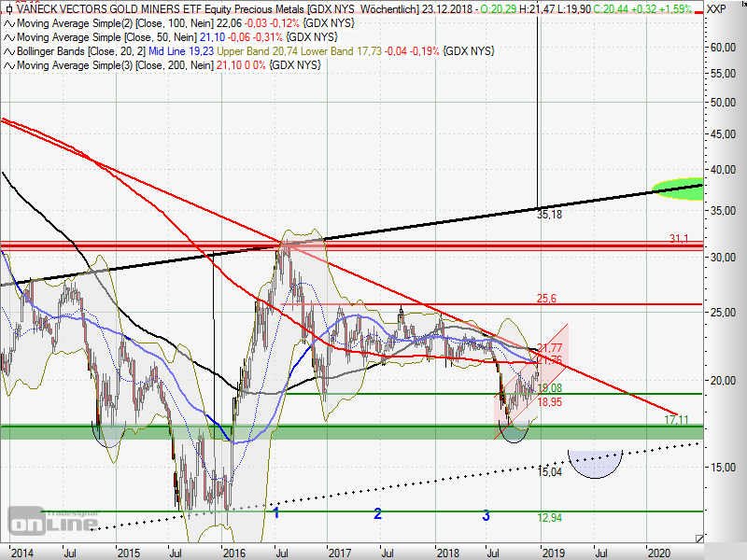The height and width of the screenshot is (560, 747).
Task: Click the 2020 label on the time axis
Action: 659,553
